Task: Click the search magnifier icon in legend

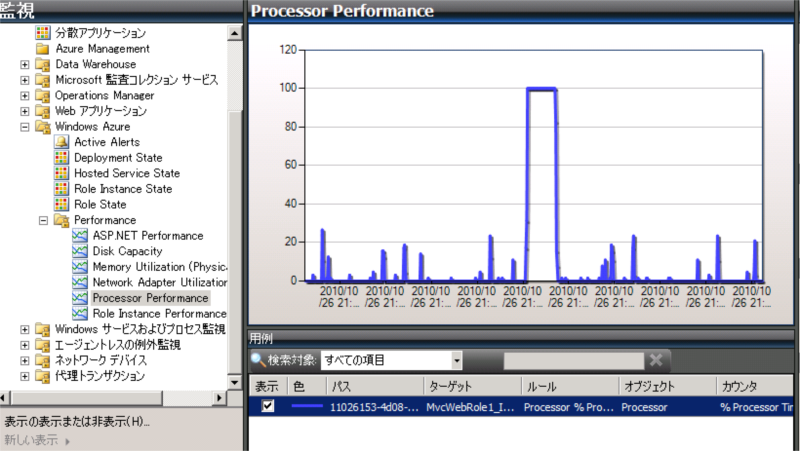Action: point(258,360)
